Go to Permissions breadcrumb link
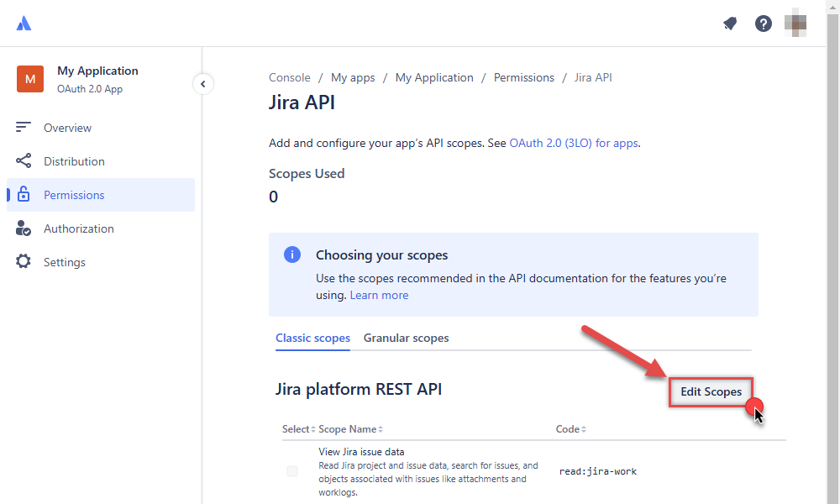The width and height of the screenshot is (840, 504). (524, 77)
